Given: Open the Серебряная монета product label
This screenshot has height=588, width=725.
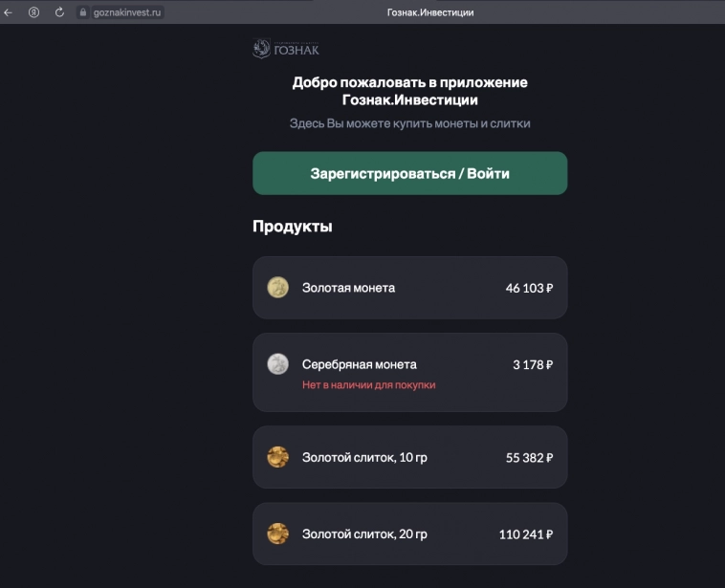Looking at the screenshot, I should coord(359,364).
